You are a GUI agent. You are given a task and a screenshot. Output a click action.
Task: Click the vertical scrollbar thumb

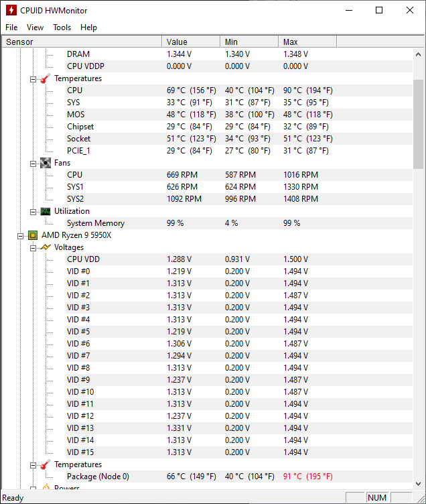[418, 124]
